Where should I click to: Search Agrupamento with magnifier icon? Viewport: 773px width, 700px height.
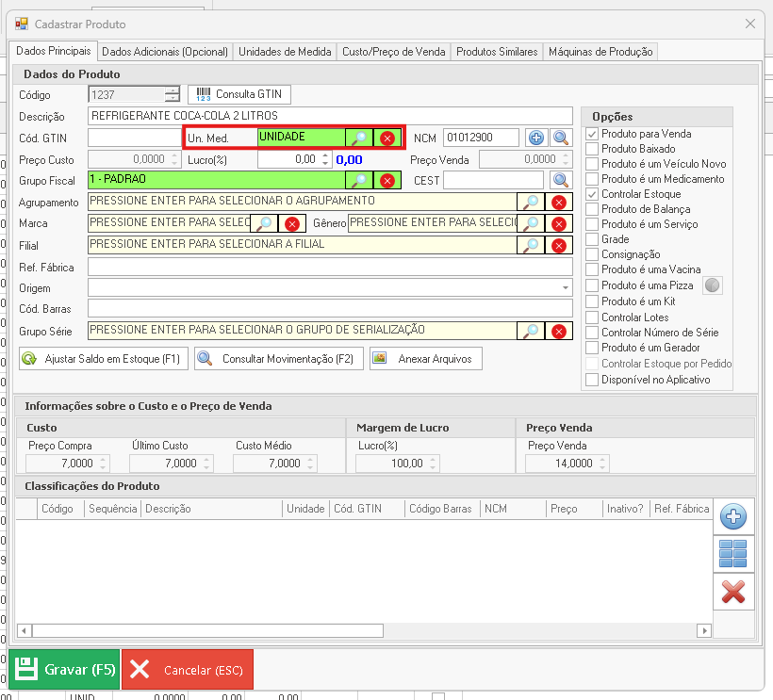click(x=531, y=202)
